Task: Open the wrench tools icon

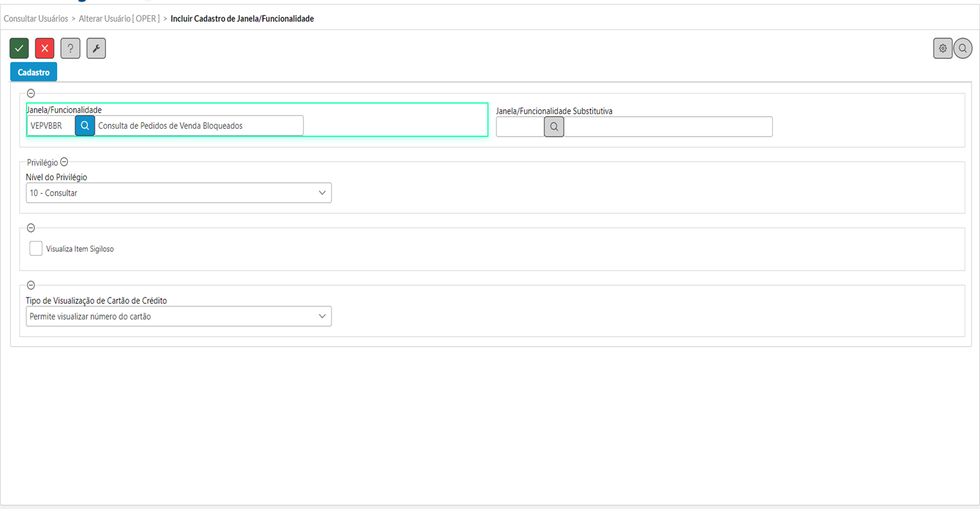Action: tap(96, 48)
